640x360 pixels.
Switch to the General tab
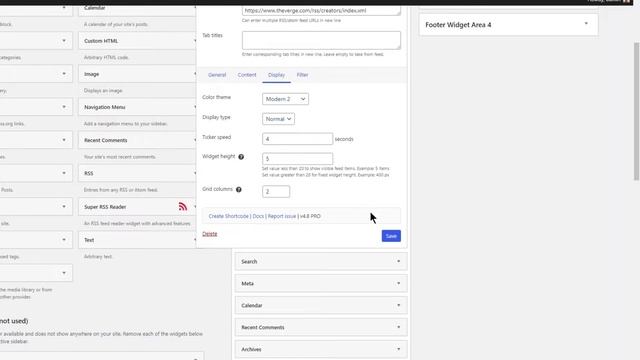(217, 75)
